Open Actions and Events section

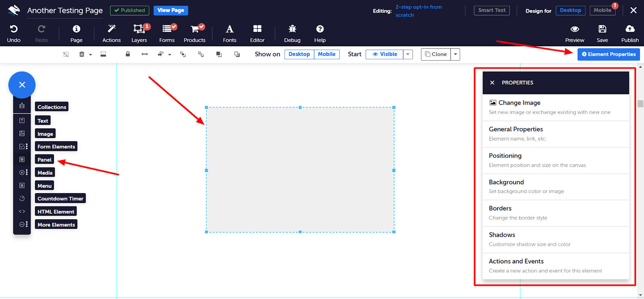click(x=556, y=266)
